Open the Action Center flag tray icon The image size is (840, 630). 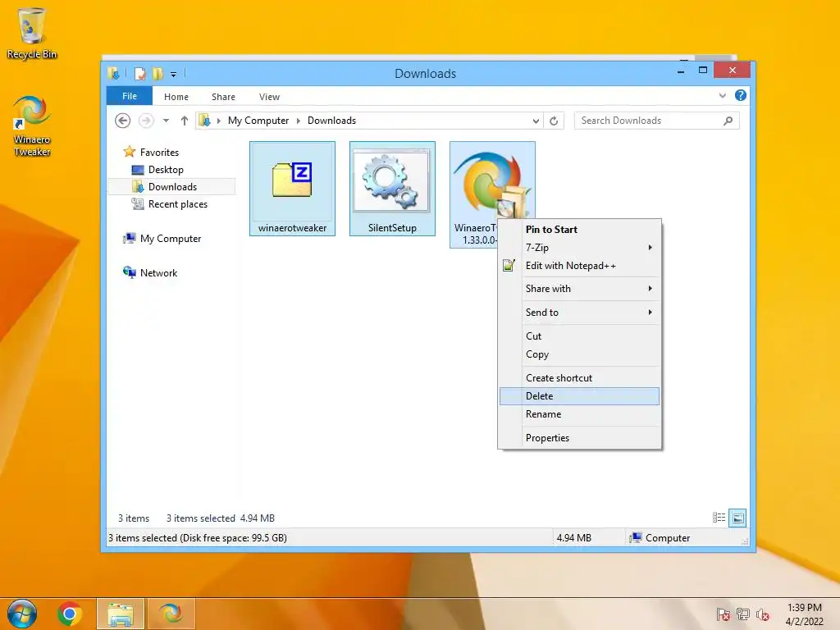pyautogui.click(x=724, y=614)
